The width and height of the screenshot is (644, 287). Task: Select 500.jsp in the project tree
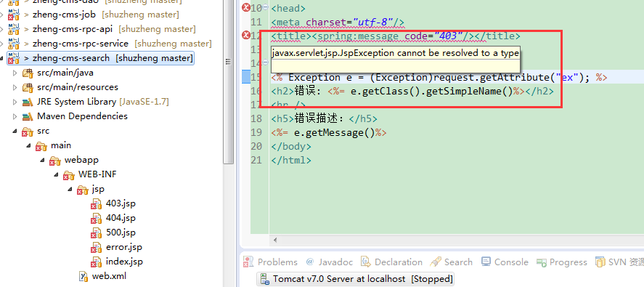point(121,233)
